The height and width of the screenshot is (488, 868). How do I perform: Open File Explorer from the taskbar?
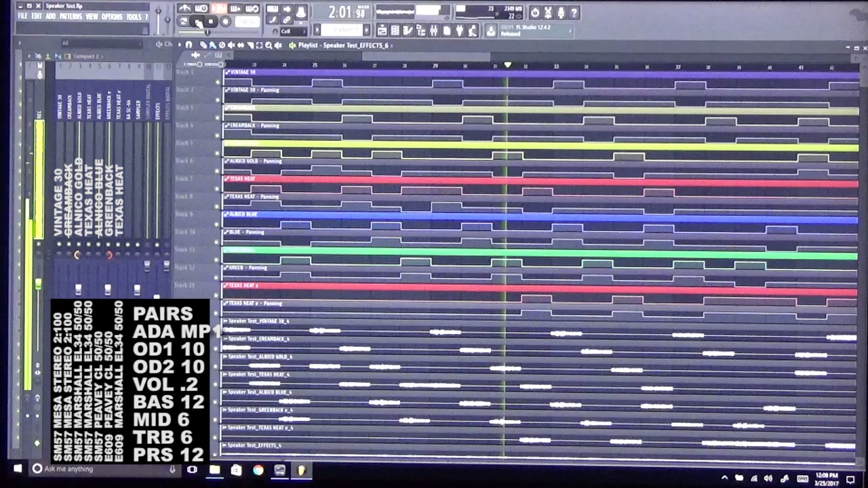pyautogui.click(x=214, y=469)
